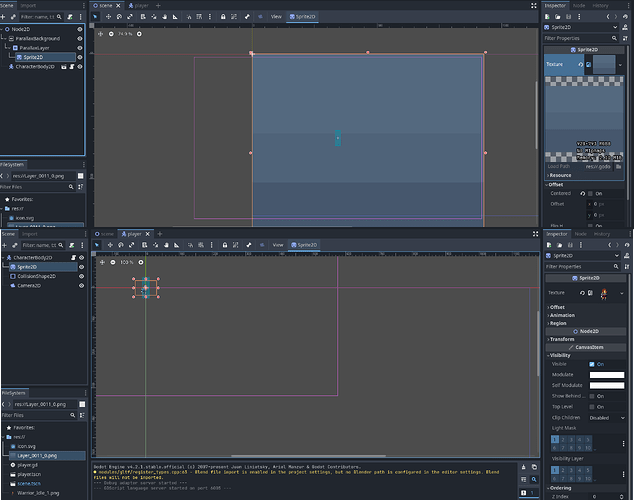Image resolution: width=634 pixels, height=500 pixels.
Task: Choose the Select tool in the lower player editor
Action: [97, 245]
